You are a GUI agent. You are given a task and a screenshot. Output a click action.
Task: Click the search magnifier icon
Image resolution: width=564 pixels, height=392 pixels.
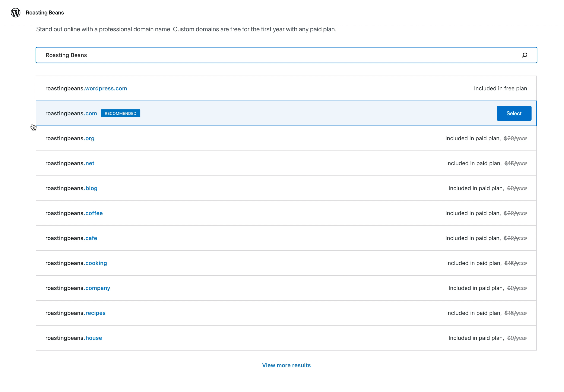524,55
